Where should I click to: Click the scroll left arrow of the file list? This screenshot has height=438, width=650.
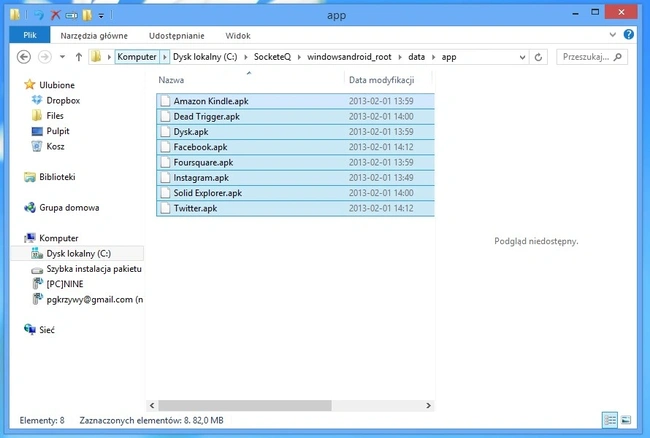[152, 405]
